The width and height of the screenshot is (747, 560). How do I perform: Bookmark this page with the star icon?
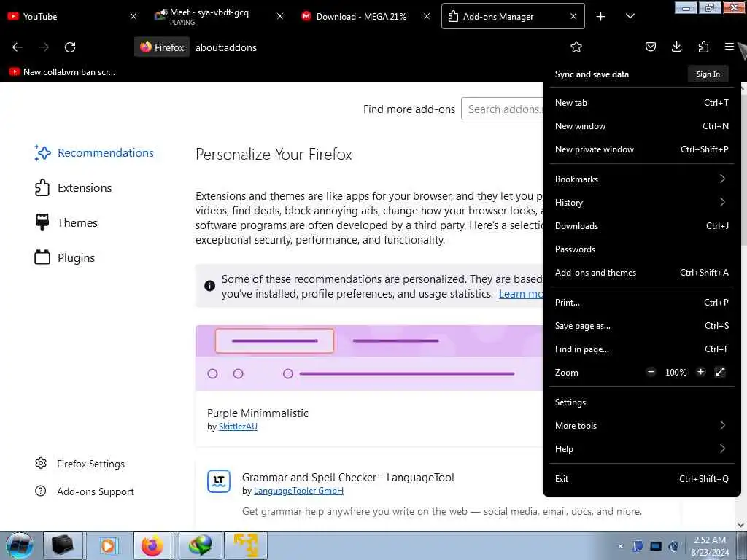(x=576, y=47)
